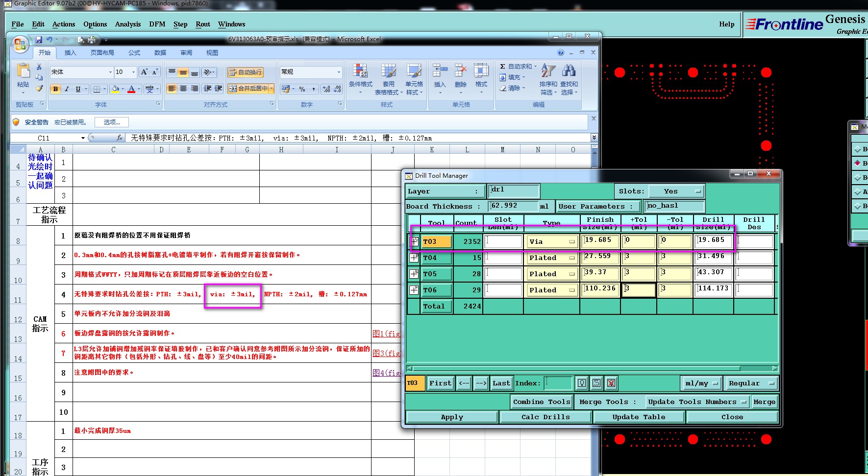Expand the T05 tool row
This screenshot has width=868, height=476.
coord(414,274)
